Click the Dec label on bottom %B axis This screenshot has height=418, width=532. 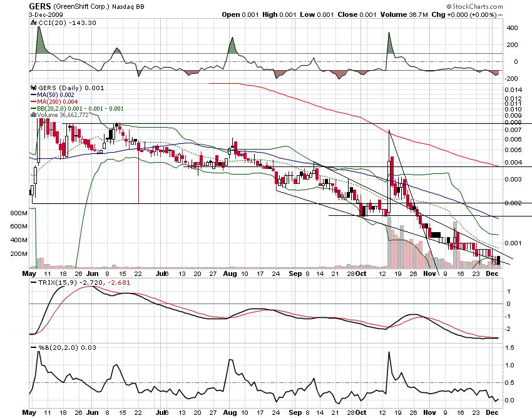[492, 412]
